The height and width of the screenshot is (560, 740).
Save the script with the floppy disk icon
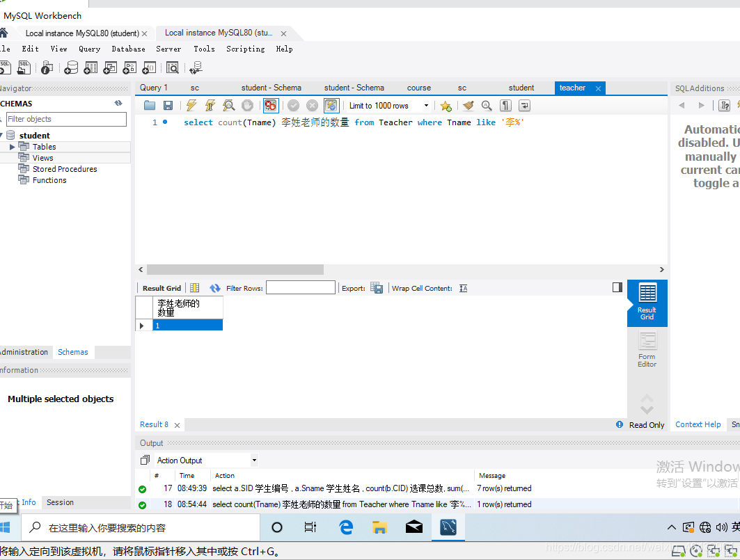click(x=168, y=105)
